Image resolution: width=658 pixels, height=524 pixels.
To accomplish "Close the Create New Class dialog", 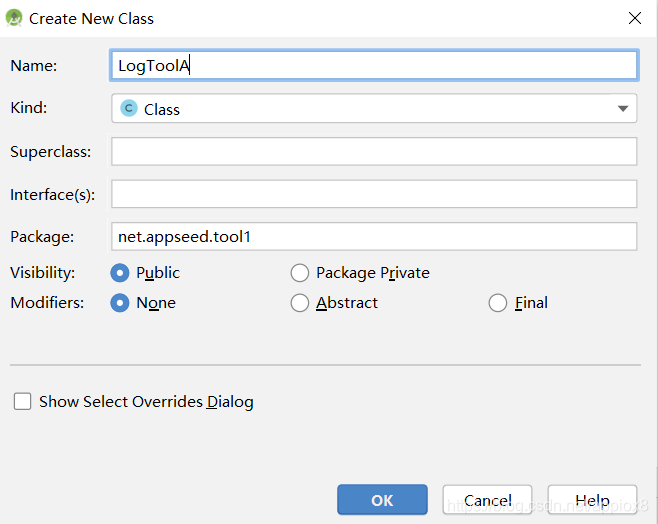I will click(634, 18).
